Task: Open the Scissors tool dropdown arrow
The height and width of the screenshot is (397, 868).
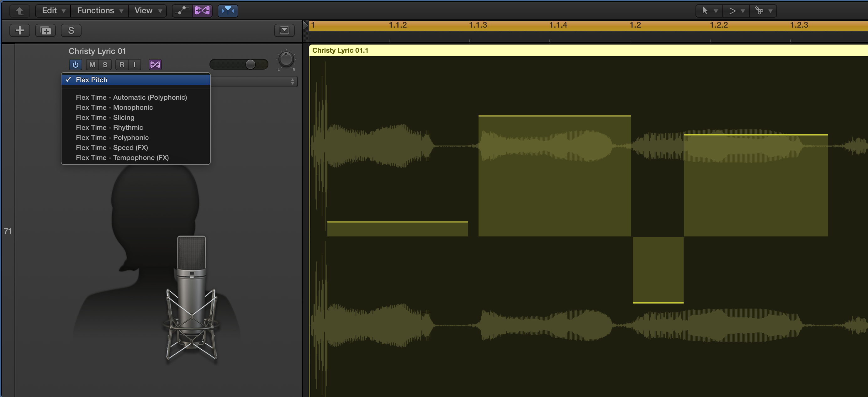Action: pos(770,10)
